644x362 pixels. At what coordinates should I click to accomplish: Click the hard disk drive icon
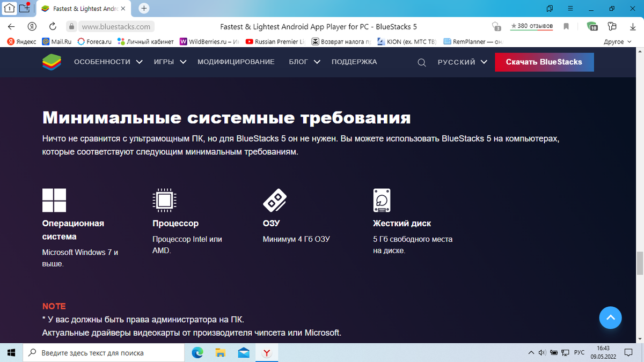pyautogui.click(x=382, y=200)
